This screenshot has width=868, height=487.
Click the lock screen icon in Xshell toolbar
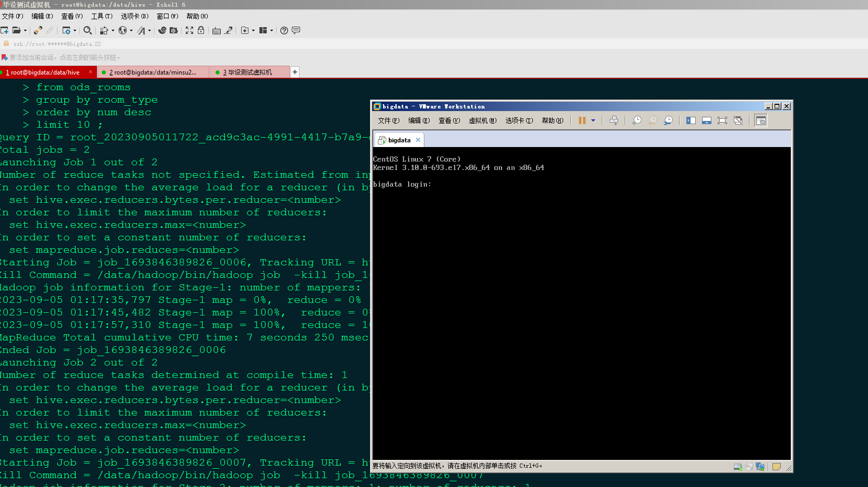[x=201, y=30]
